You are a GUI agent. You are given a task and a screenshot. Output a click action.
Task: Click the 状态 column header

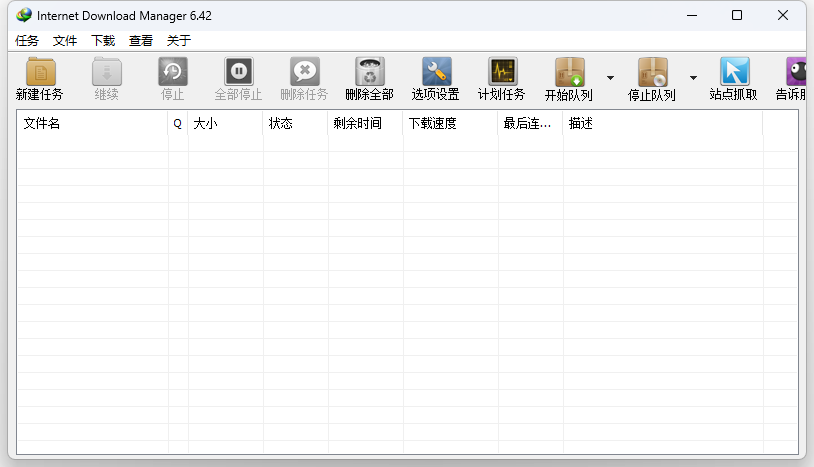[295, 124]
